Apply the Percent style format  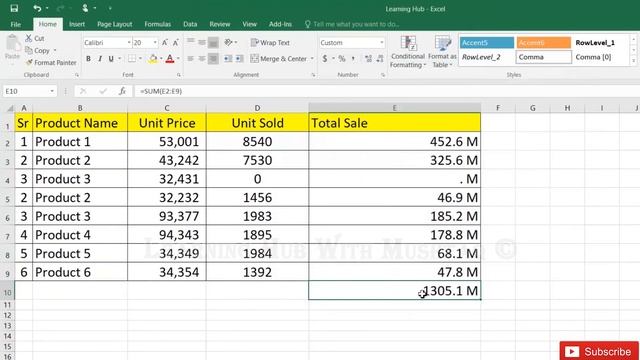coord(342,58)
